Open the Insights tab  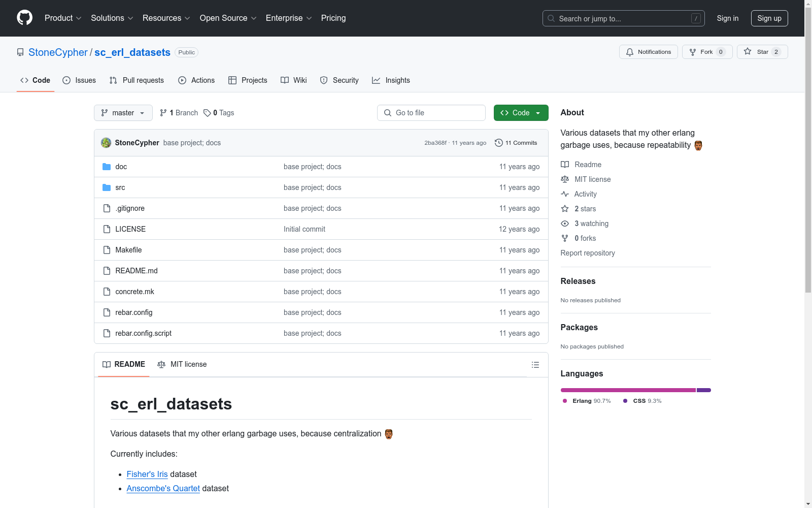(x=391, y=80)
